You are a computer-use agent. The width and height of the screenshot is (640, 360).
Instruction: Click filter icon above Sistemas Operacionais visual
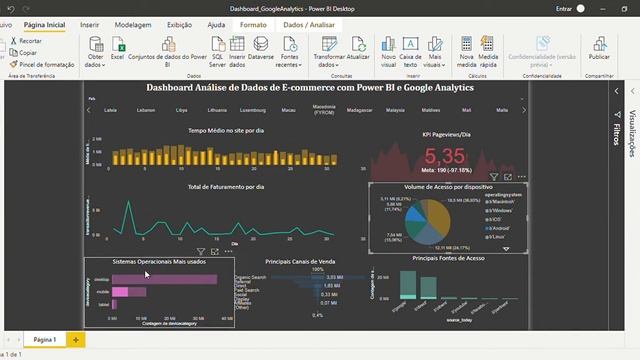(201, 251)
